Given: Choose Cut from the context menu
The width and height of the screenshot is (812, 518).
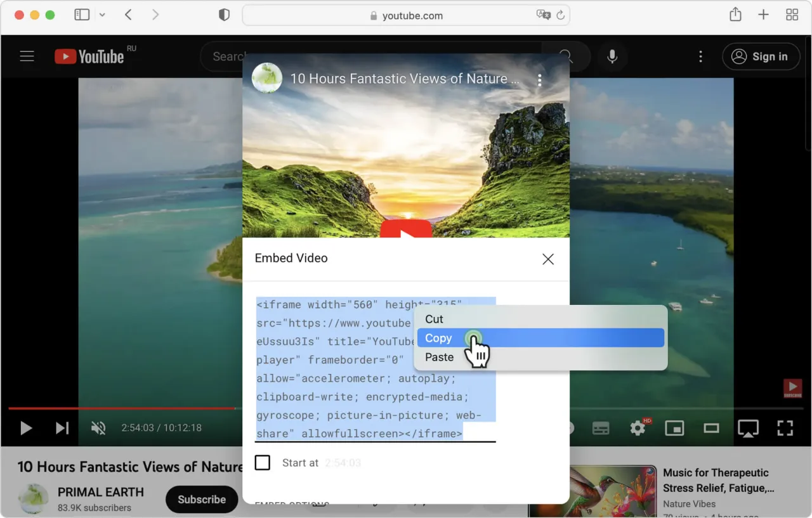Looking at the screenshot, I should (x=434, y=319).
